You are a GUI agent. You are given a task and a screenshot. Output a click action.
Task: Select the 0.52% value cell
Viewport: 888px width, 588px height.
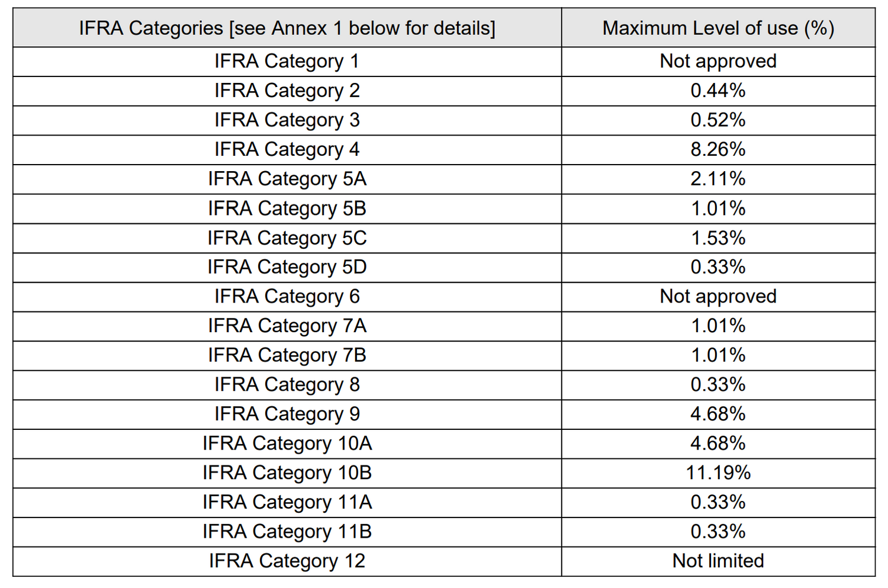(x=718, y=120)
